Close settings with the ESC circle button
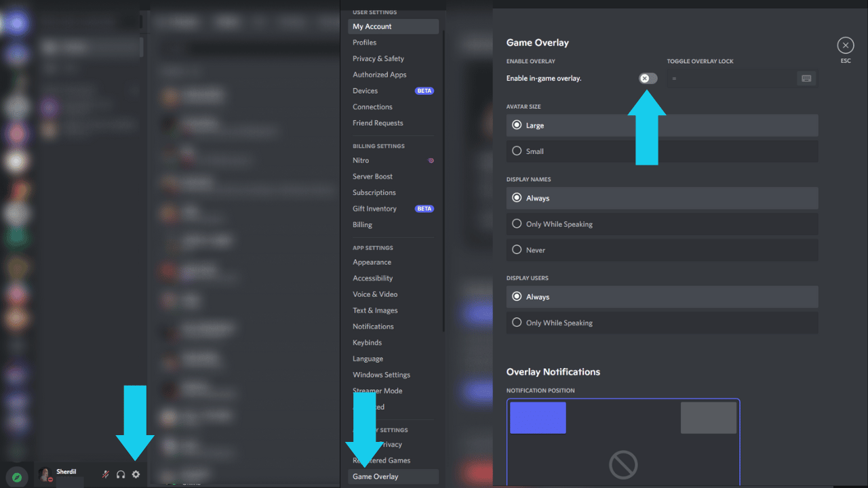868x488 pixels. pyautogui.click(x=846, y=45)
